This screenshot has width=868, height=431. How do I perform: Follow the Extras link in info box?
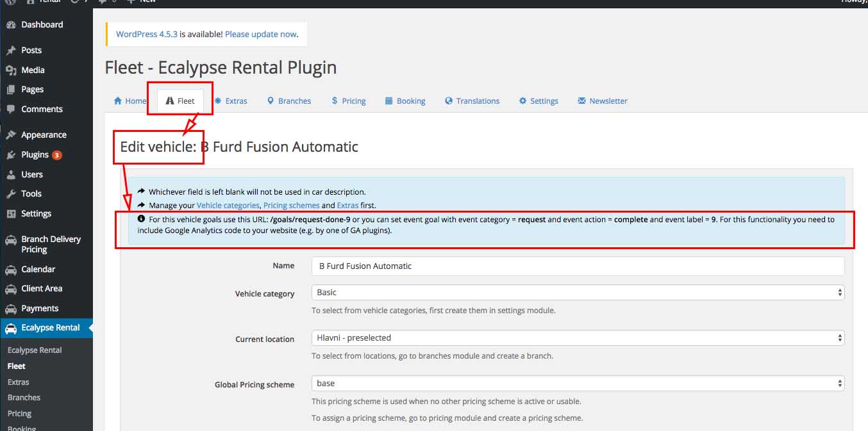click(x=347, y=206)
